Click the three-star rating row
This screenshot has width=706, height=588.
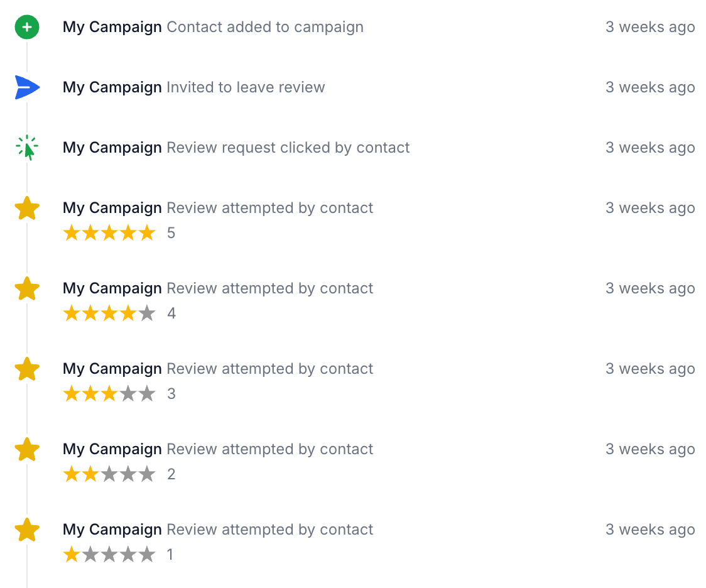(x=119, y=394)
